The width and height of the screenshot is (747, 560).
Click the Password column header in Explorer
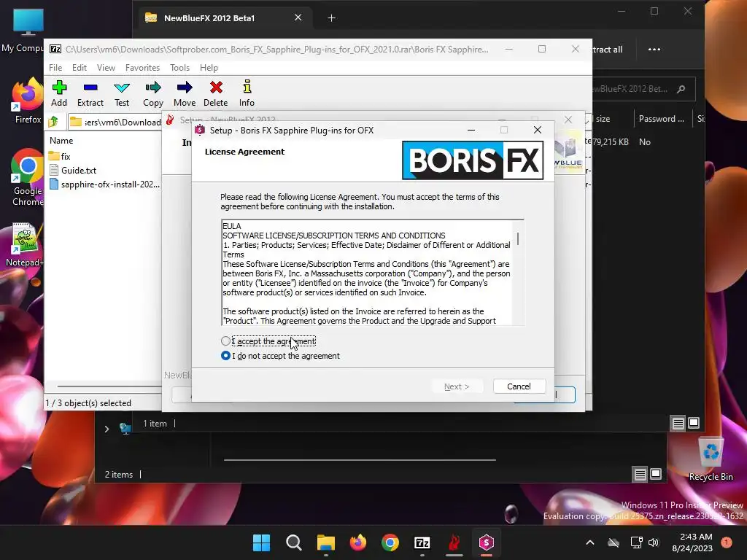(x=661, y=119)
